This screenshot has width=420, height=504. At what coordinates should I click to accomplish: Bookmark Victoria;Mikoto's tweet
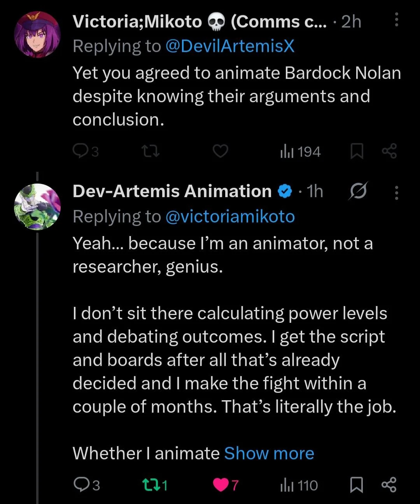click(357, 151)
